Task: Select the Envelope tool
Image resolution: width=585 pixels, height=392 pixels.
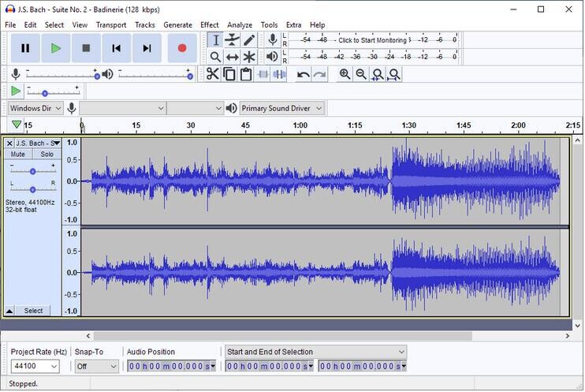Action: point(233,40)
